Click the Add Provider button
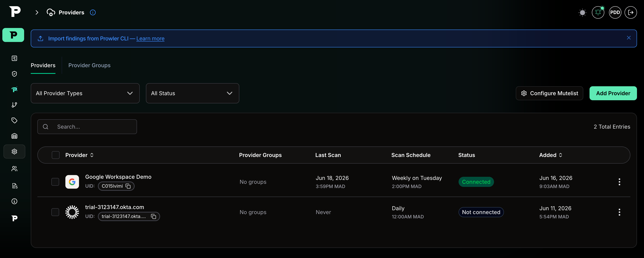Screen dimensions: 644x258 click(x=613, y=93)
